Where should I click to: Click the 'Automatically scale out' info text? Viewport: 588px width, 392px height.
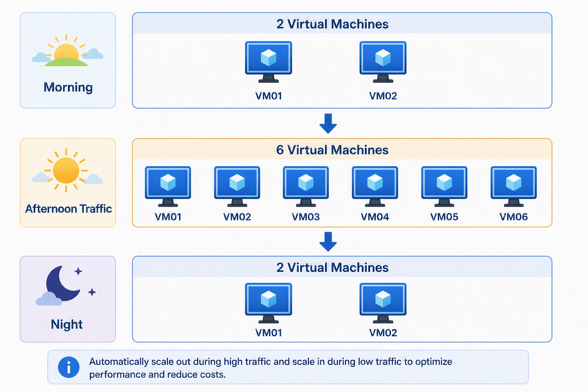pyautogui.click(x=271, y=368)
